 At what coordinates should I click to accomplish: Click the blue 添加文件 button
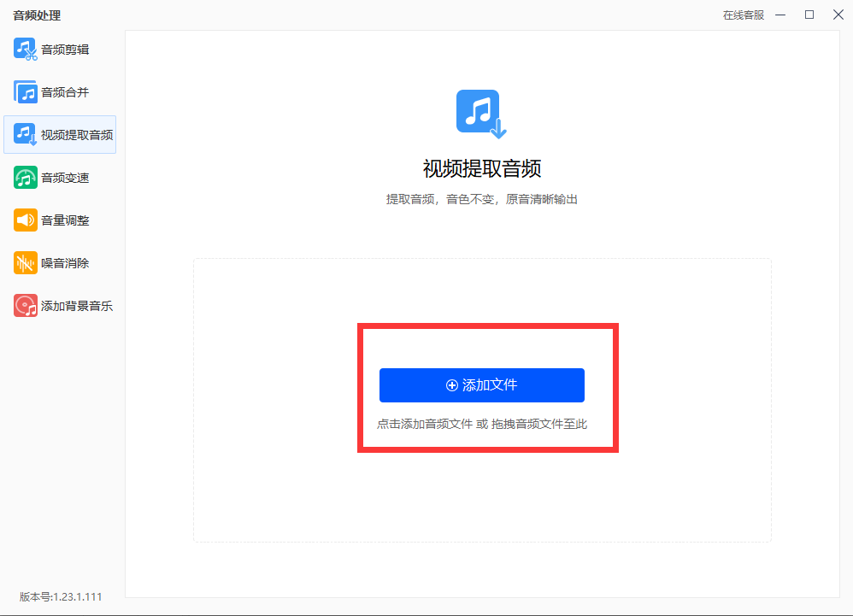482,385
